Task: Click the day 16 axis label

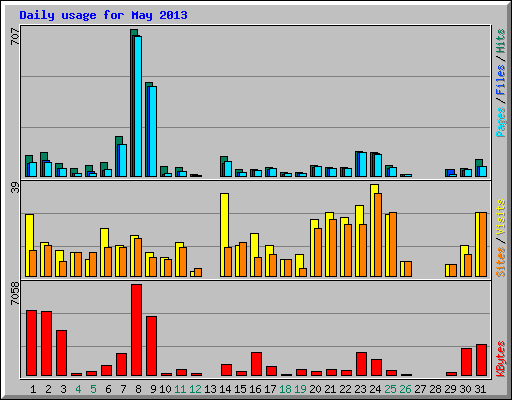Action: click(x=255, y=389)
